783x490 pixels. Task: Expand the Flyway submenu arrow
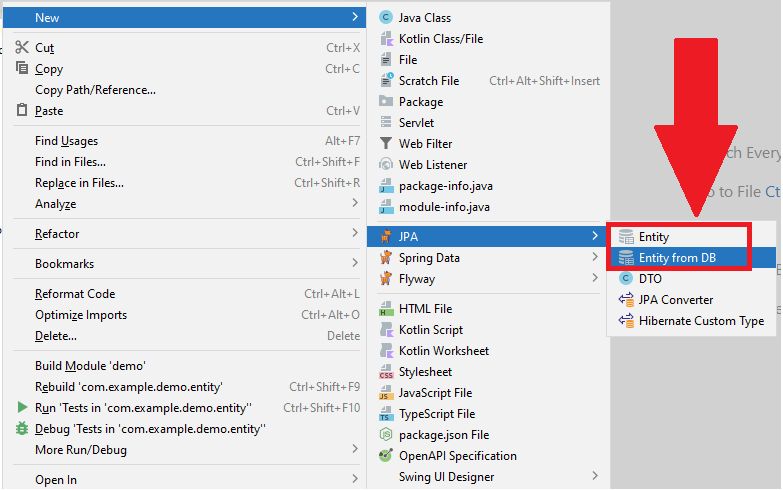596,279
